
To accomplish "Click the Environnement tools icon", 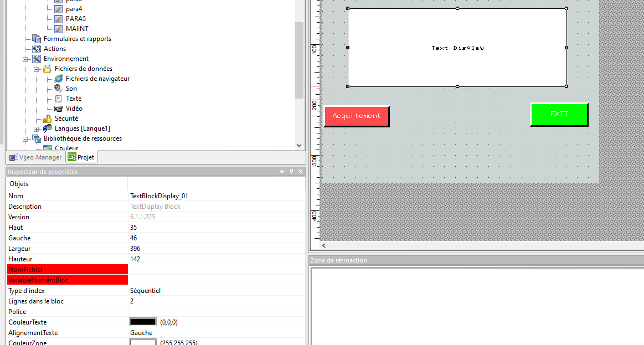I will coord(37,59).
